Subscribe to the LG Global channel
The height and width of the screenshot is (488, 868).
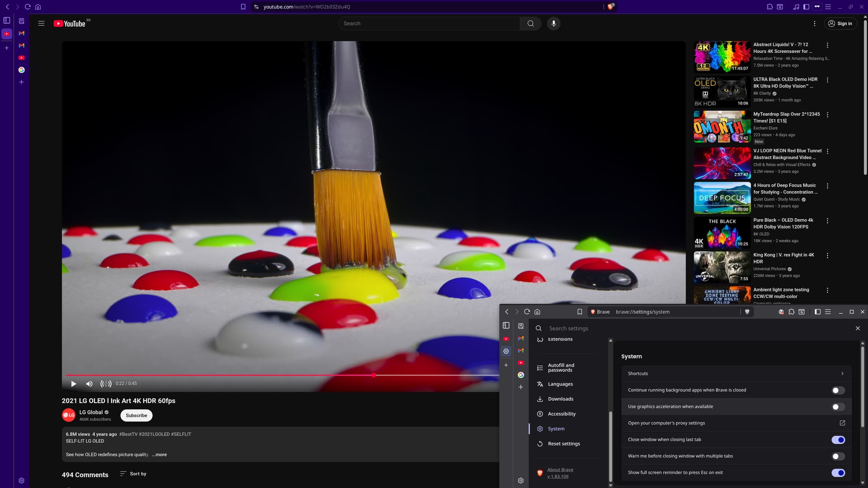[136, 415]
